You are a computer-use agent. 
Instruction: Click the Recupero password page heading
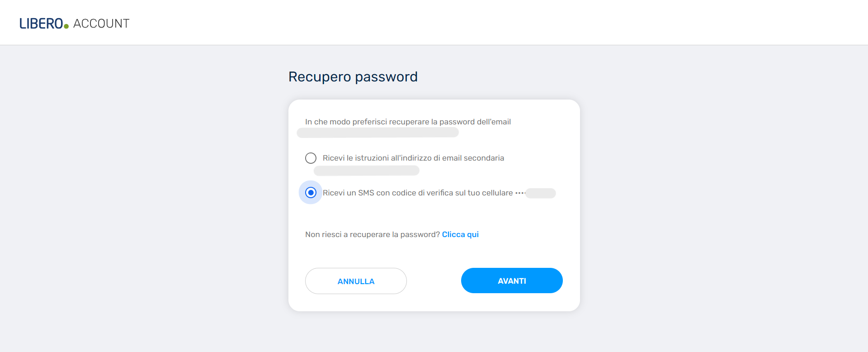(x=353, y=76)
